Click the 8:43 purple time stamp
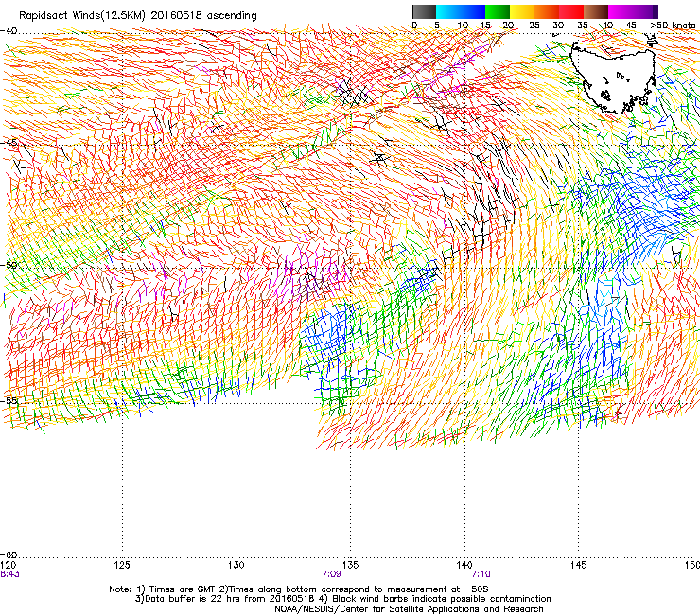 coord(9,574)
